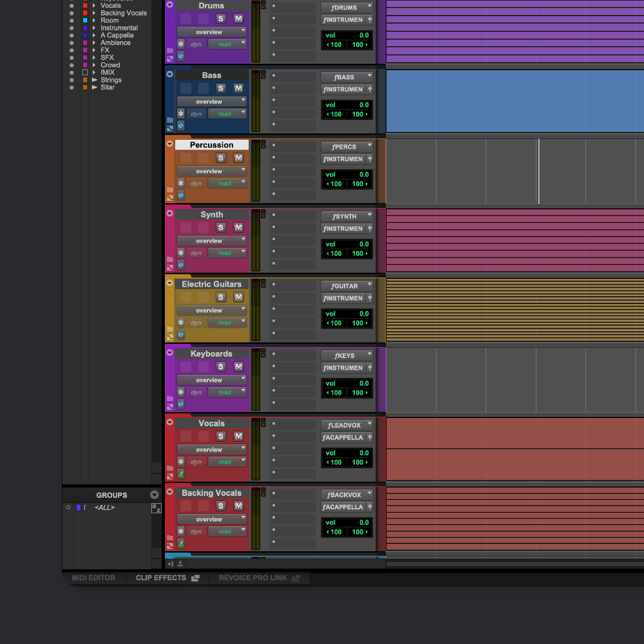
Task: Mute the Bass track
Action: point(238,88)
